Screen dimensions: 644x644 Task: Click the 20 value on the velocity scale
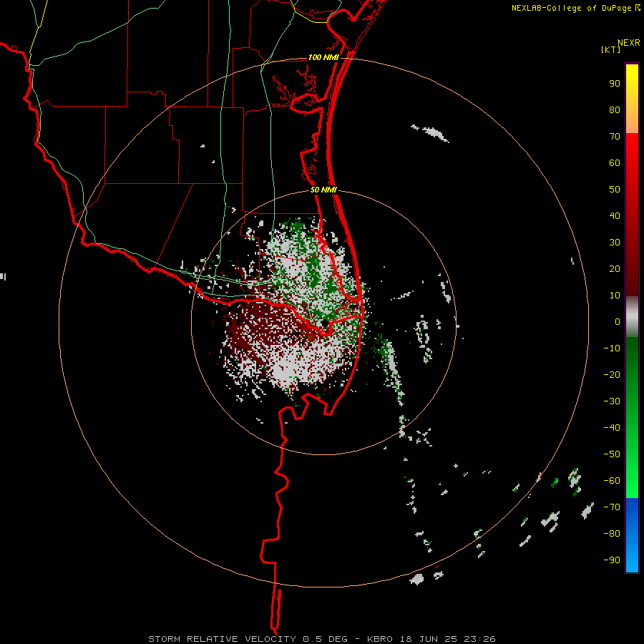pyautogui.click(x=615, y=268)
